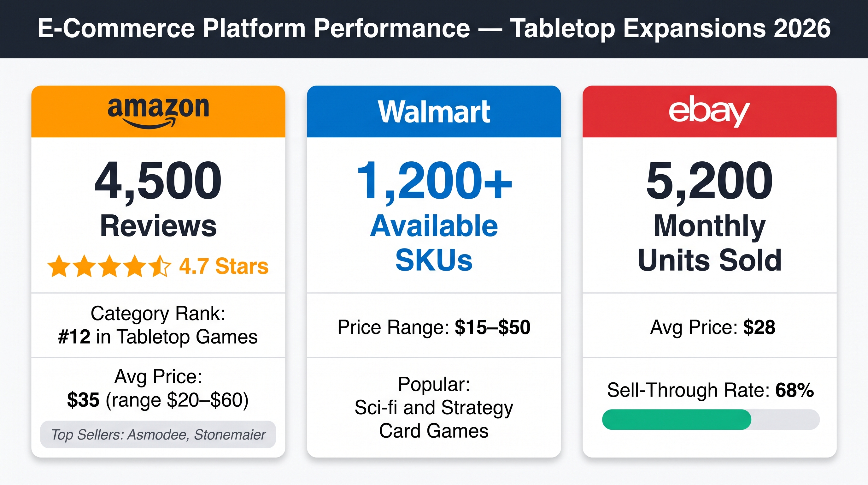The height and width of the screenshot is (485, 868).
Task: Select the Category Rank #12 row
Action: coord(158,325)
